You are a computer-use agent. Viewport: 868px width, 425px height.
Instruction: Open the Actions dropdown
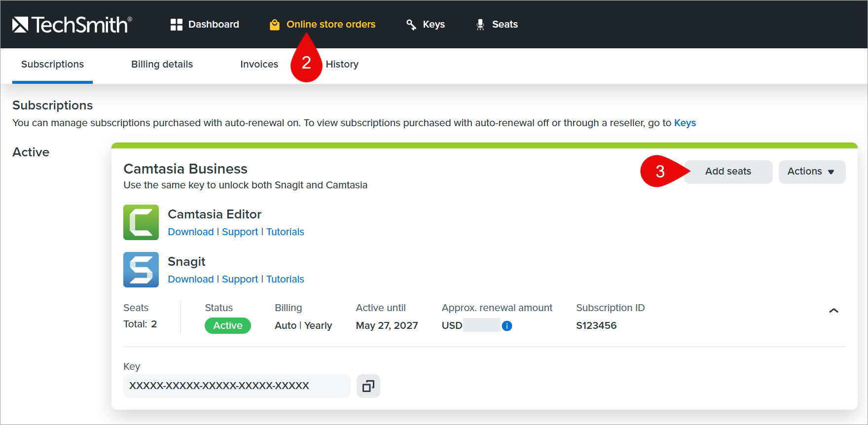pos(812,172)
